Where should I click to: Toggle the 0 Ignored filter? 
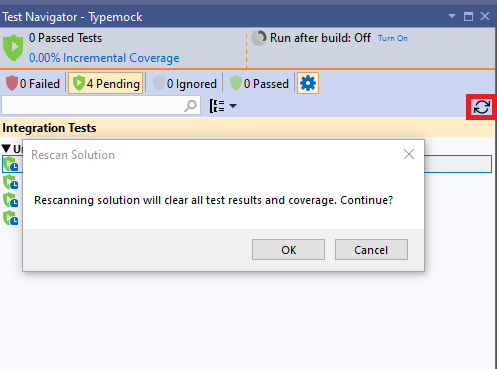185,83
